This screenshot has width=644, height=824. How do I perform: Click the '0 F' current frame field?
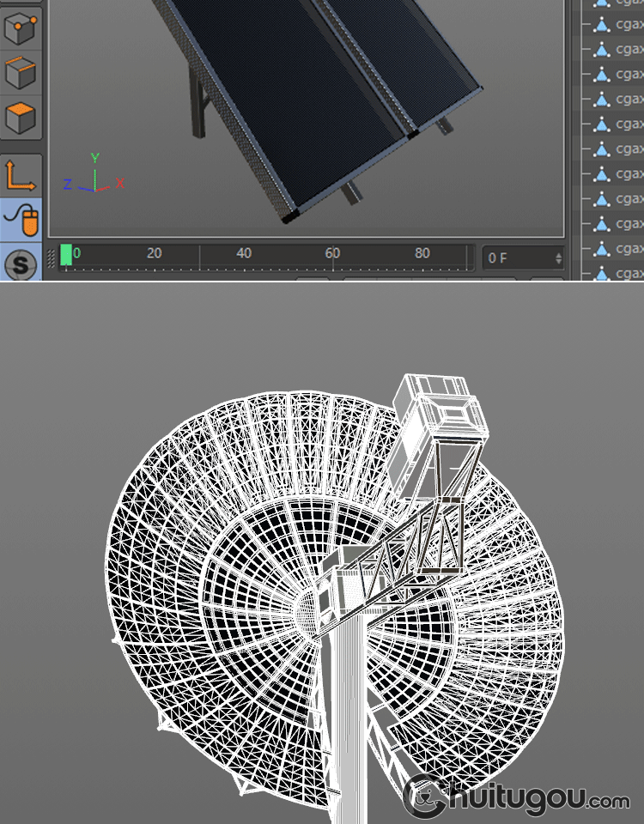tap(515, 257)
